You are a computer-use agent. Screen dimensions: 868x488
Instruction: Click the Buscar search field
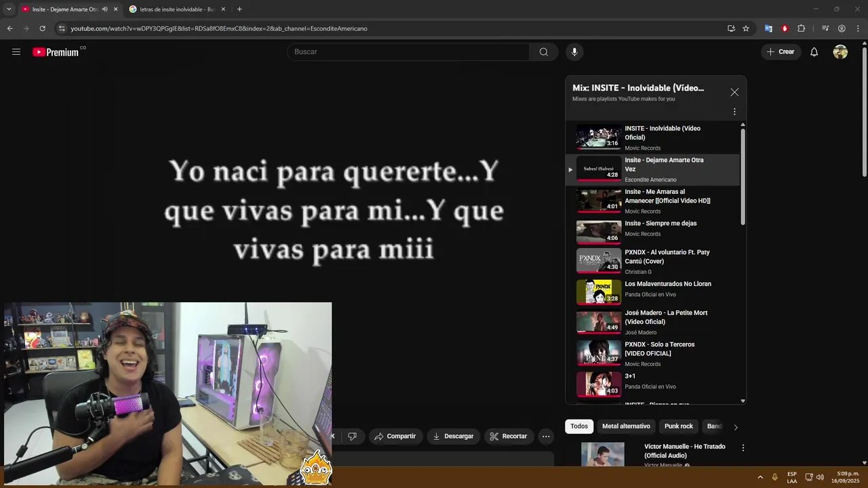point(408,52)
